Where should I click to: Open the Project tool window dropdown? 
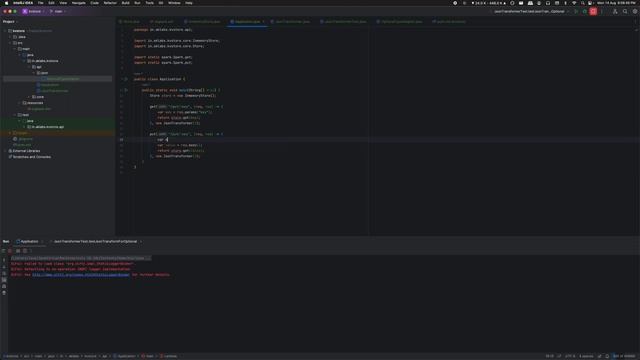(x=10, y=22)
